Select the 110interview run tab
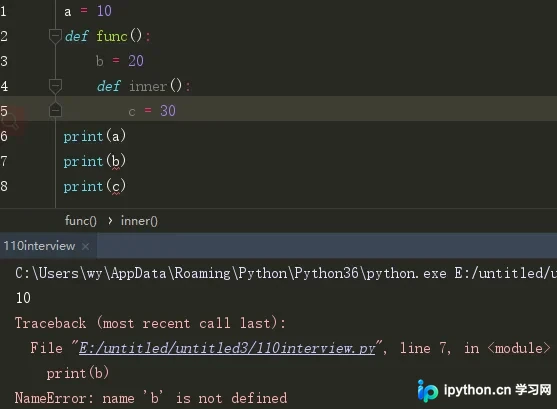The width and height of the screenshot is (557, 409). 39,246
